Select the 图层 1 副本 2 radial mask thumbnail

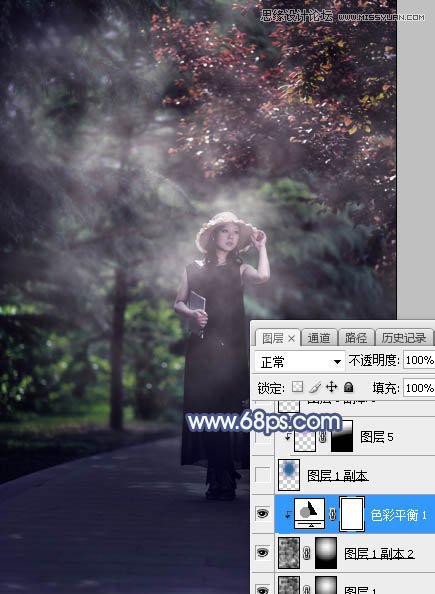pos(326,553)
